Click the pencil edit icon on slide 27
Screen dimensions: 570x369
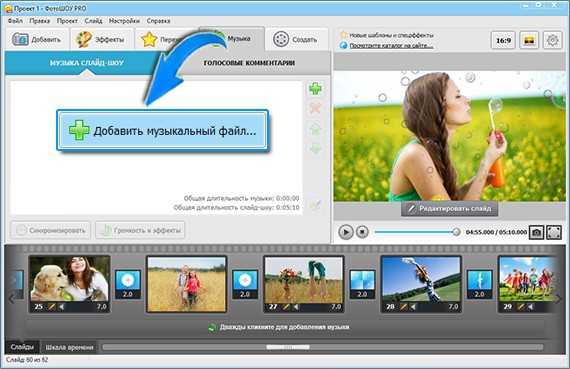(286, 307)
